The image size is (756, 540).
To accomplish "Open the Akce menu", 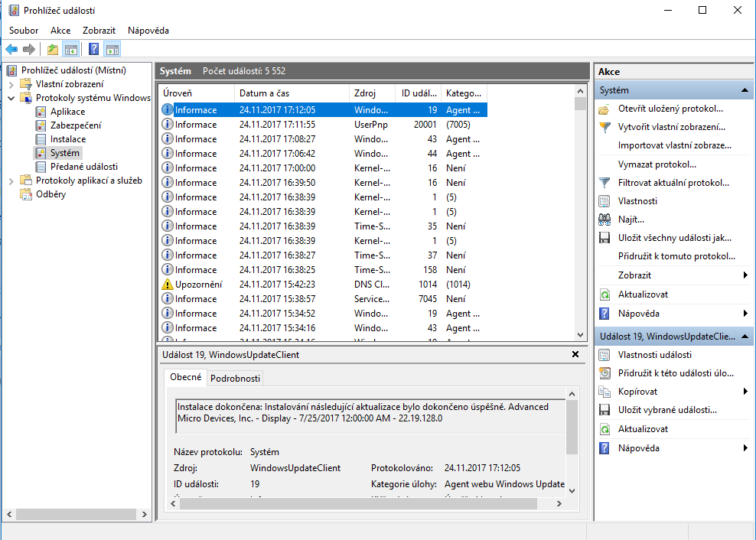I will click(60, 31).
